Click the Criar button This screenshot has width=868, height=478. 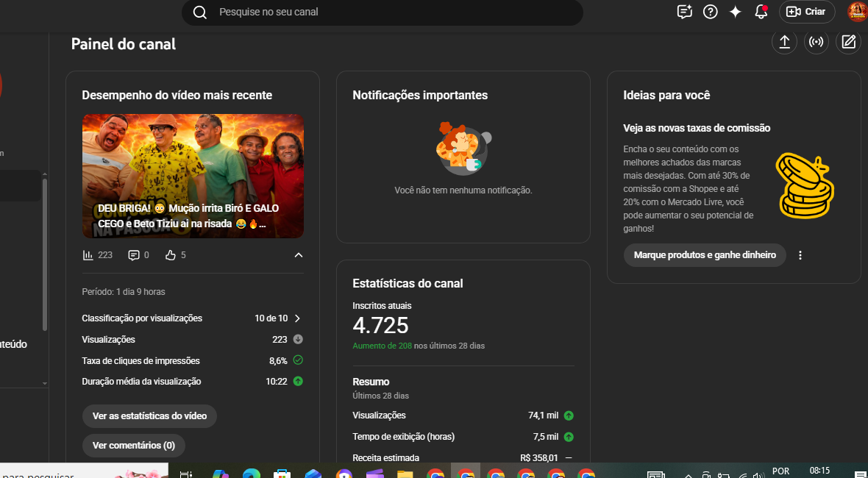click(807, 12)
